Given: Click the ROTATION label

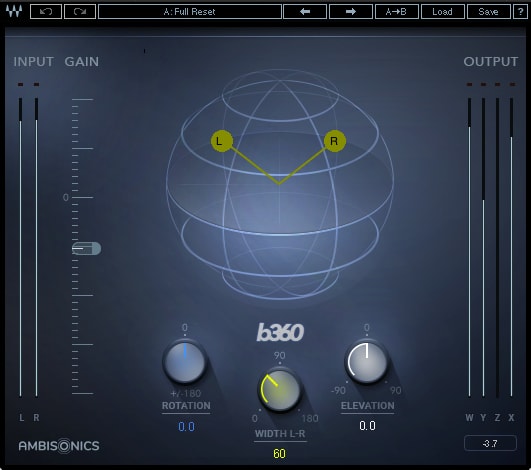Looking at the screenshot, I should [x=186, y=406].
